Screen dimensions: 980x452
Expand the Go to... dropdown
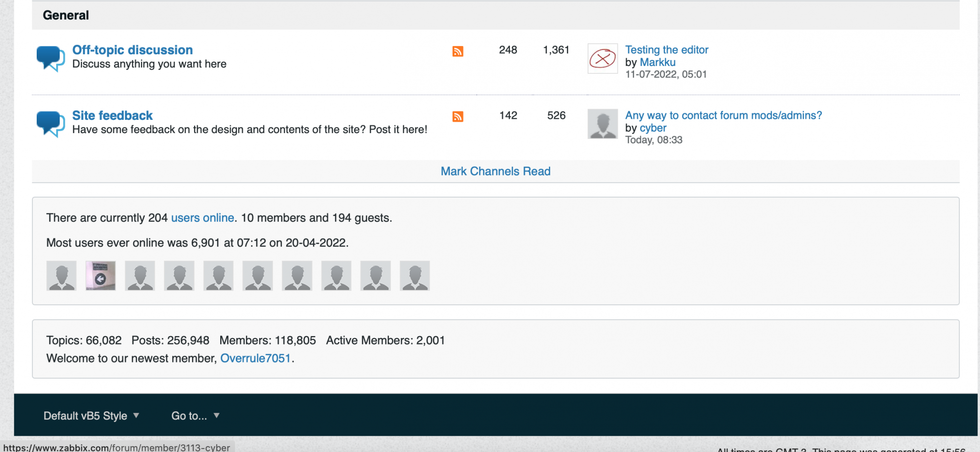195,416
